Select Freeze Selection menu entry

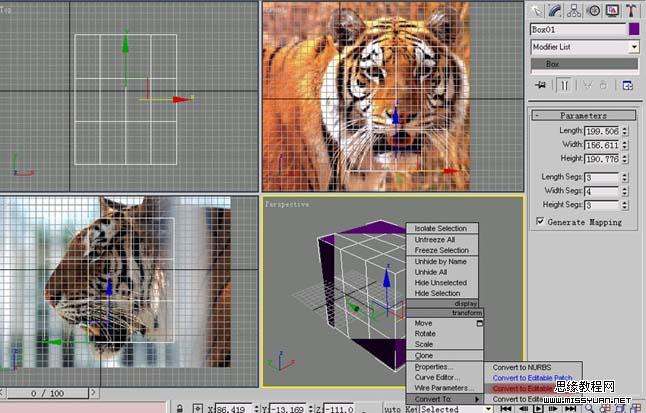point(442,250)
